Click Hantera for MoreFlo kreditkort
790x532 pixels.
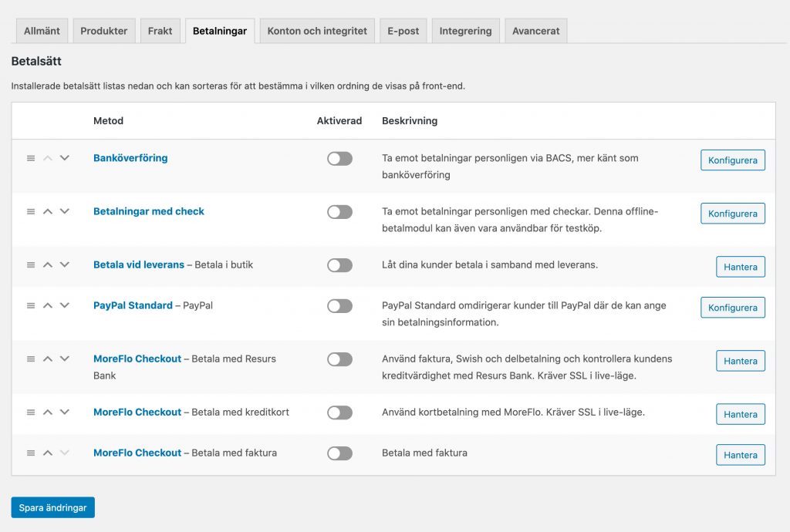click(740, 414)
